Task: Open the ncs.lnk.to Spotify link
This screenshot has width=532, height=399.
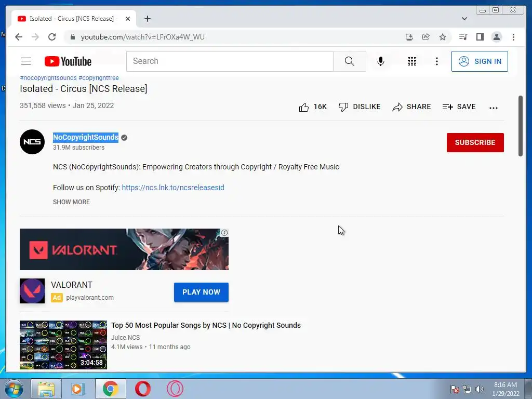Action: coord(173,188)
